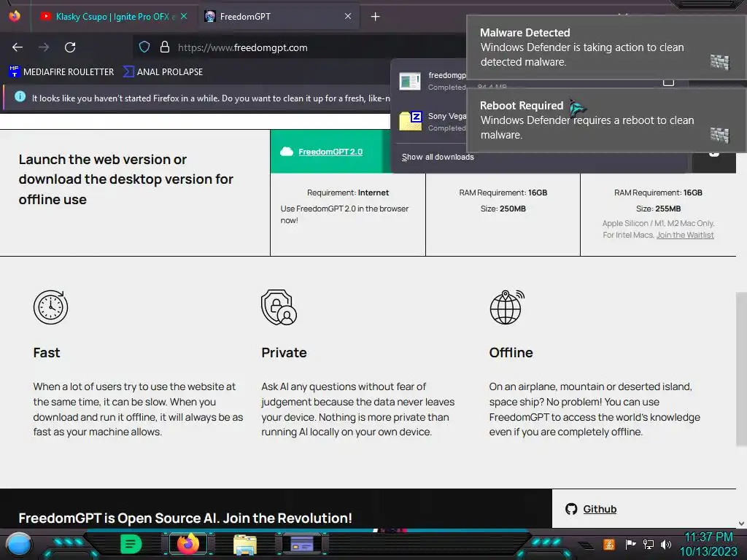Click 'Size: 255MB' text
Viewport: 747px width, 560px height.
tap(659, 209)
